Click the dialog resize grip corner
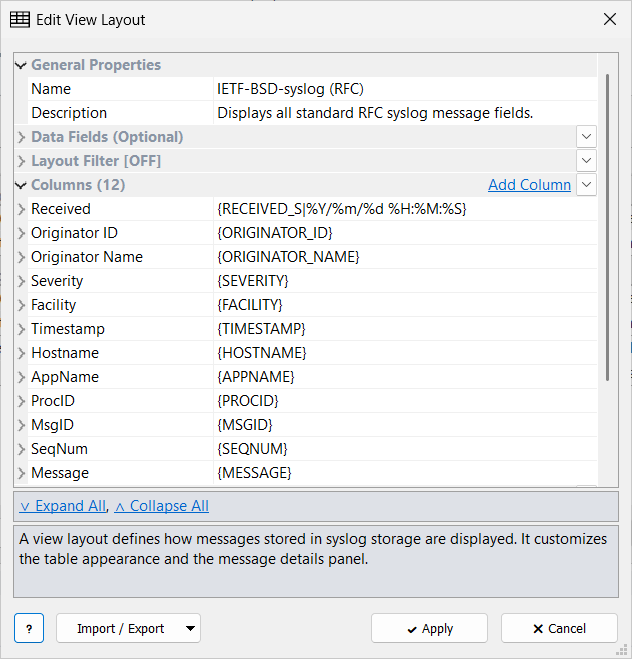 coord(621,649)
